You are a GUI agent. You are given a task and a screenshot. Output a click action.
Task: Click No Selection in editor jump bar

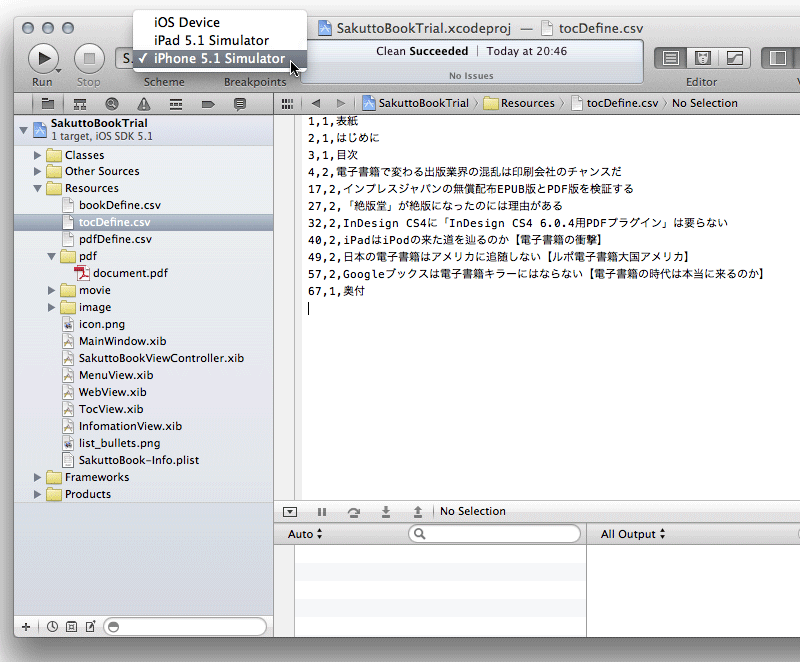pyautogui.click(x=705, y=103)
